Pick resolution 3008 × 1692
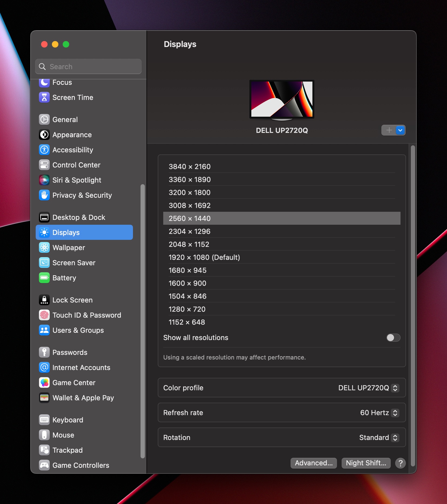The width and height of the screenshot is (447, 504). (282, 206)
